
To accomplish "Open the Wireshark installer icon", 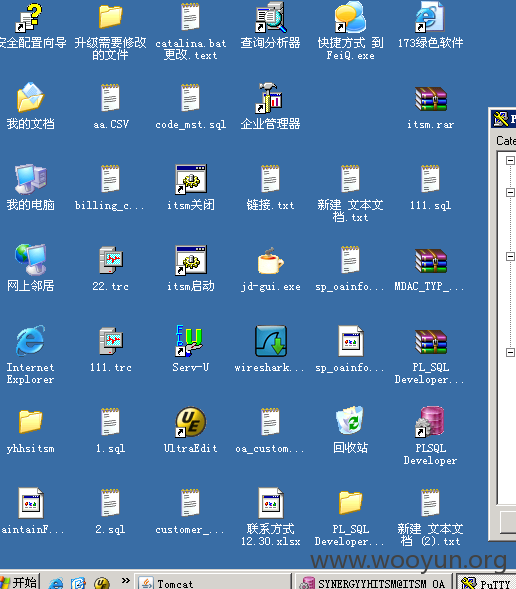I will (271, 341).
